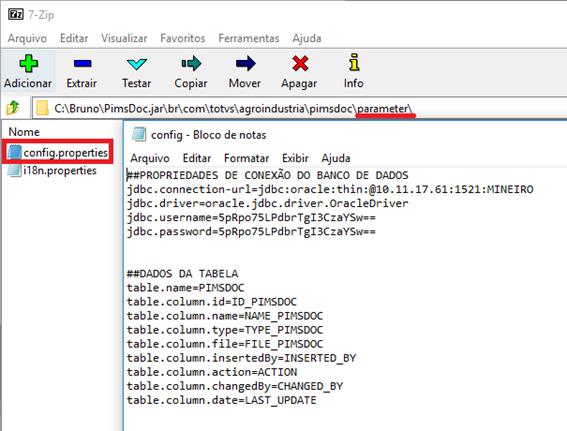Screen dimensions: 567x431
Task: Open Notepad's Ajuda menu
Action: (x=336, y=158)
